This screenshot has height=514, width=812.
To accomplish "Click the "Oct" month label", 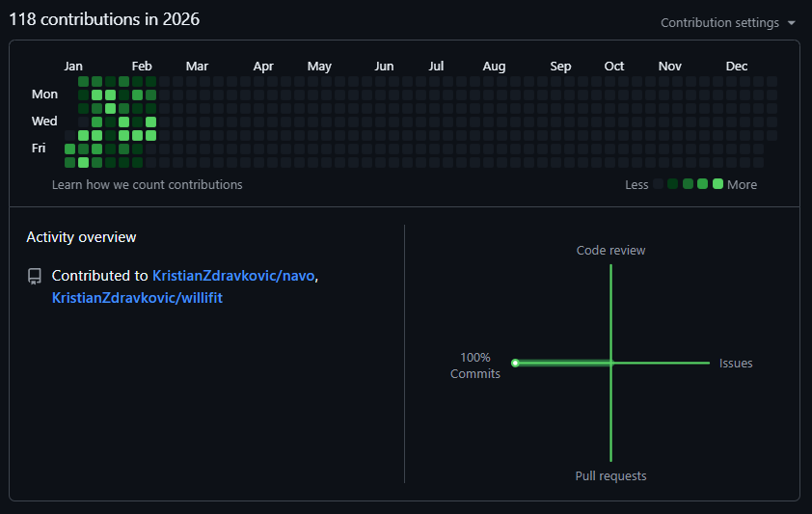I will pyautogui.click(x=614, y=67).
